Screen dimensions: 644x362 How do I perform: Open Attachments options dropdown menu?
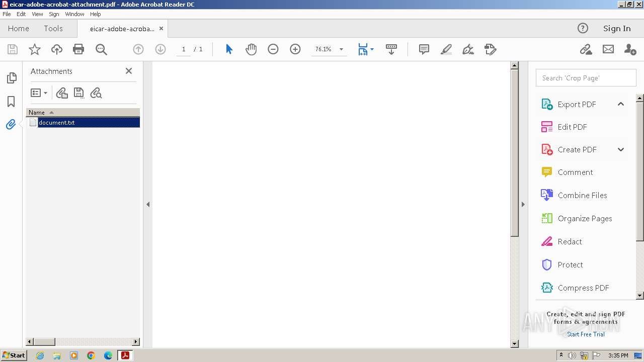click(x=39, y=93)
